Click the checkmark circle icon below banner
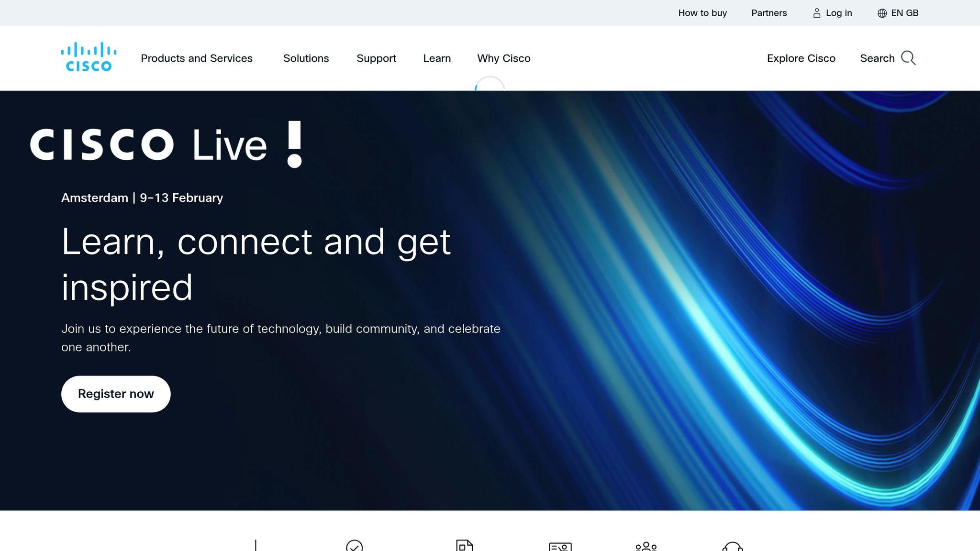Viewport: 980px width, 551px height. pos(354,546)
